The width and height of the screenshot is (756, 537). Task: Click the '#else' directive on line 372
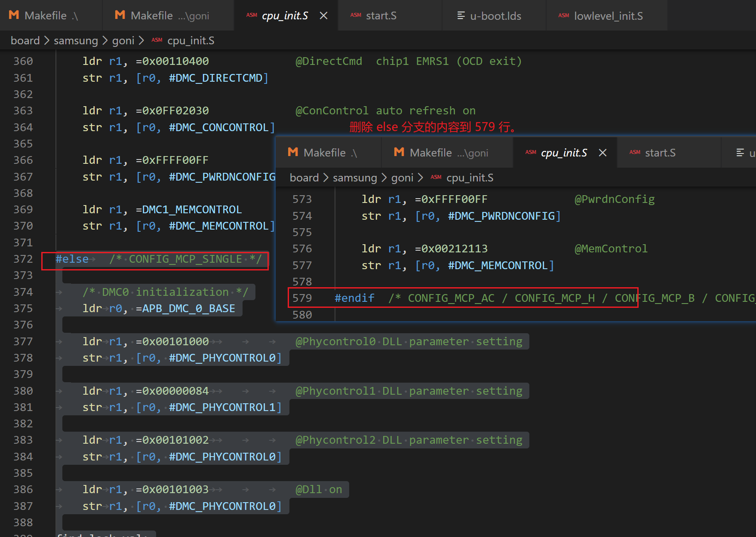click(x=72, y=259)
